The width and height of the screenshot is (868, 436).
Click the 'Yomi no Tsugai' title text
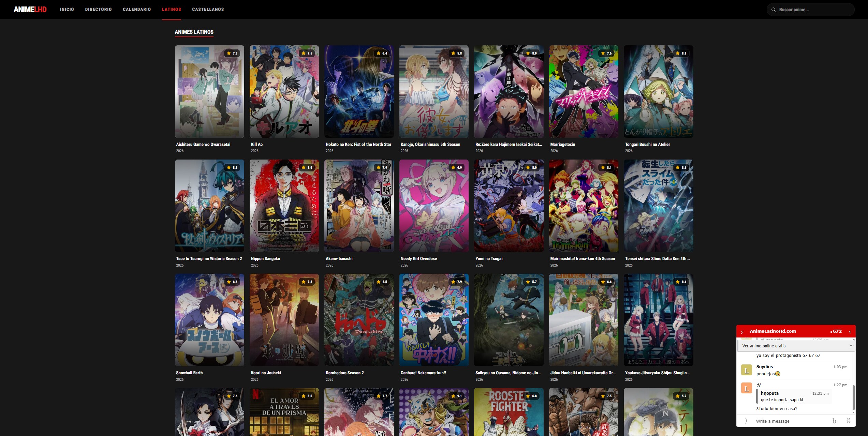(489, 258)
